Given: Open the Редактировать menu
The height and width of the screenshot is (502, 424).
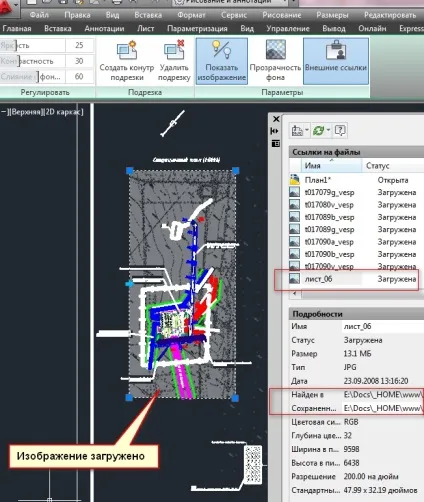Looking at the screenshot, I should point(390,15).
